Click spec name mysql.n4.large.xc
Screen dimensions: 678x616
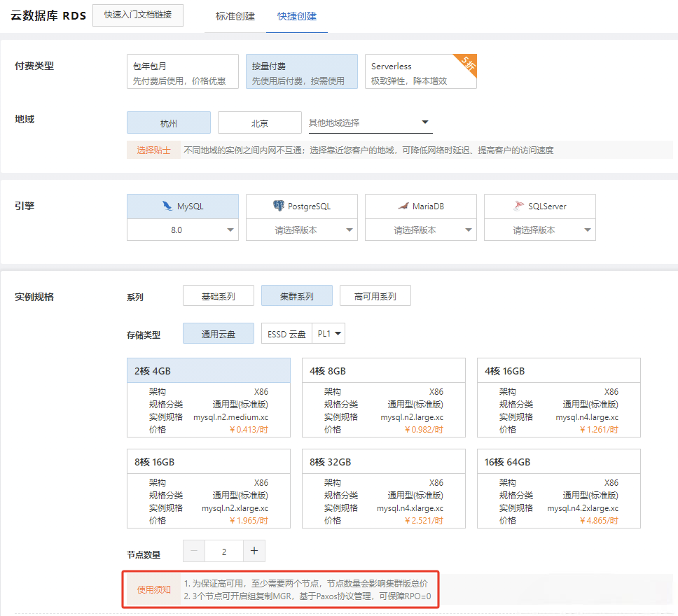pyautogui.click(x=587, y=417)
